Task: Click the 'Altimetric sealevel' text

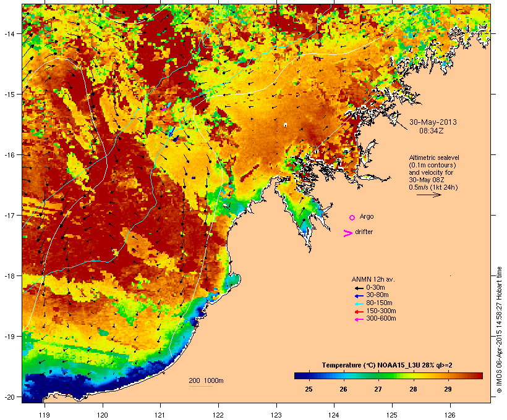Action: coord(434,157)
